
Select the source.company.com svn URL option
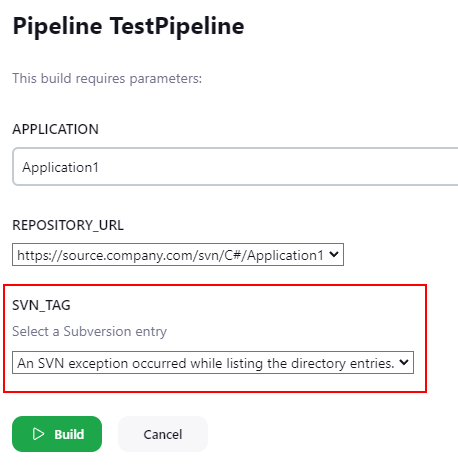point(170,255)
